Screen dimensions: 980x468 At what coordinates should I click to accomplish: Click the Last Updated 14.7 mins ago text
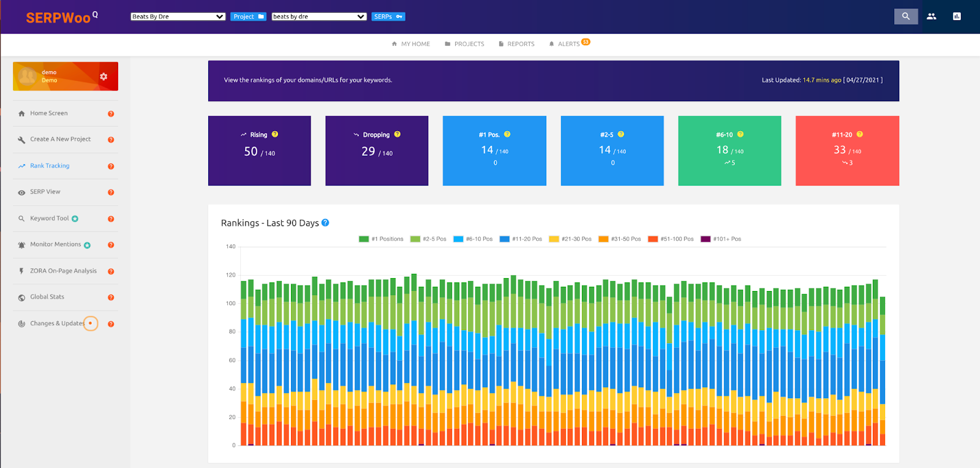click(x=822, y=80)
